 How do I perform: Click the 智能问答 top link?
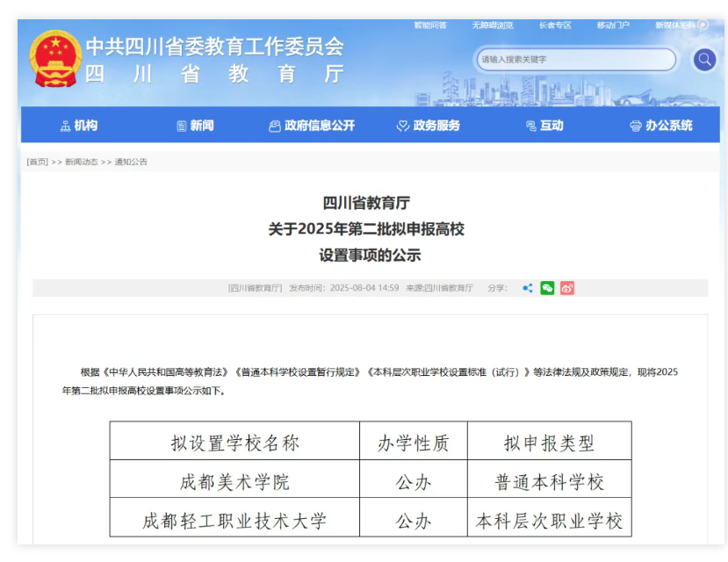[x=430, y=25]
